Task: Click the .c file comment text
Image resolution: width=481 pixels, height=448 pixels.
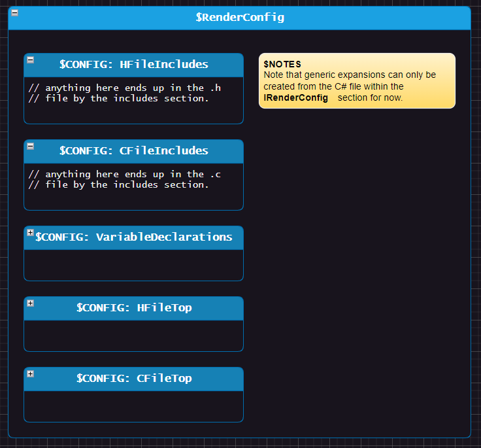Action: point(125,179)
